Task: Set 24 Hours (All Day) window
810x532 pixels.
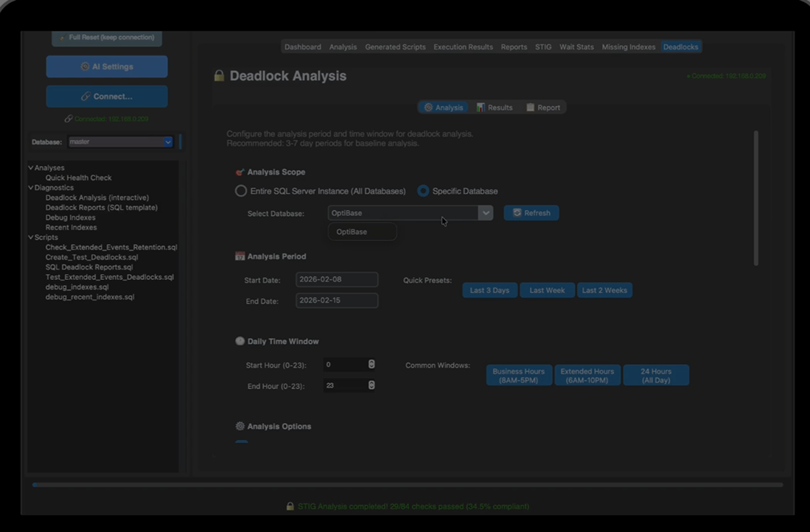Action: (656, 376)
